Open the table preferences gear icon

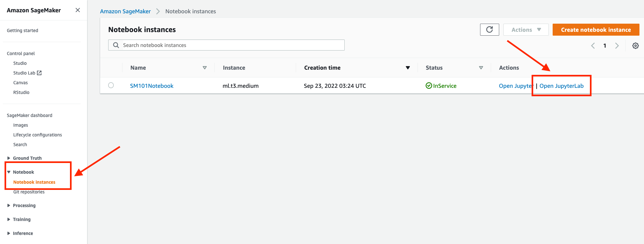636,46
